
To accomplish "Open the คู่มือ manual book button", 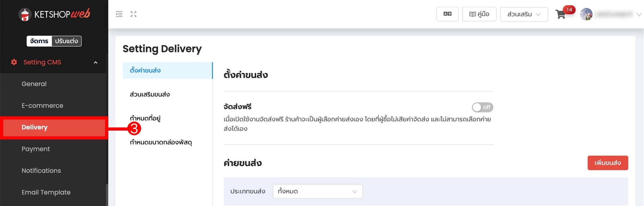I will point(479,14).
